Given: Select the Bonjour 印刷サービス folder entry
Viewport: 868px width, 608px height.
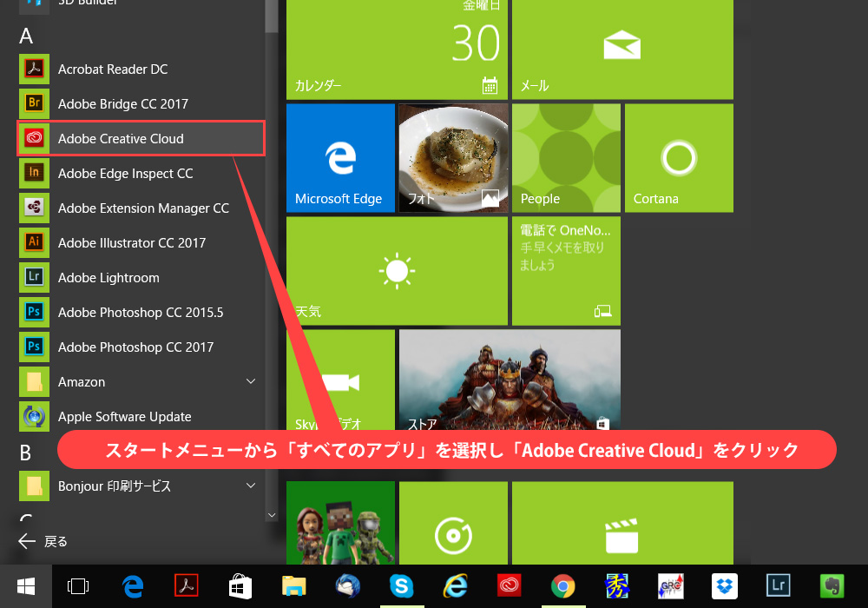Looking at the screenshot, I should point(141,486).
